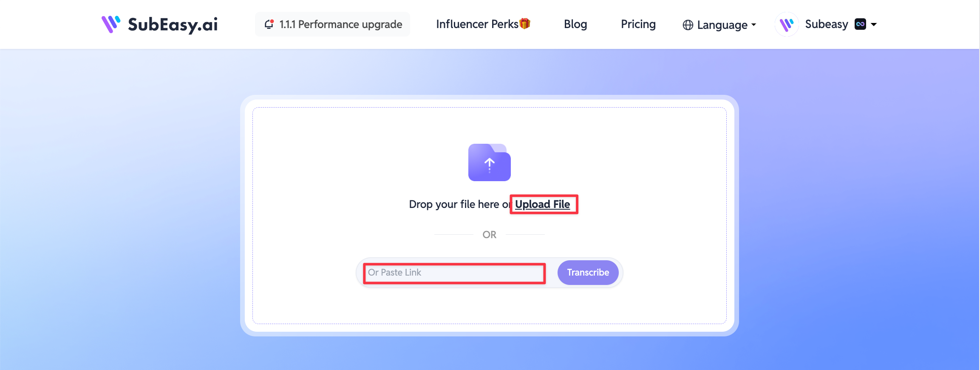Click the globe icon next to Language
Image resolution: width=980 pixels, height=370 pixels.
688,25
